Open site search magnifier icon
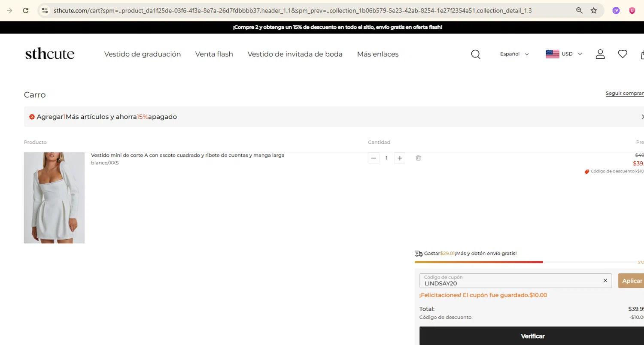The height and width of the screenshot is (345, 644). point(476,54)
